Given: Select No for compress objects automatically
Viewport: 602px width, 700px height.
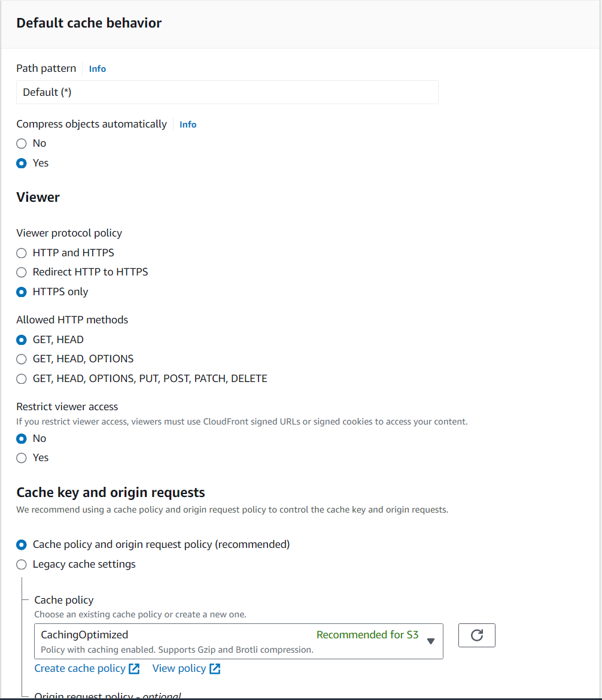Looking at the screenshot, I should tap(22, 143).
